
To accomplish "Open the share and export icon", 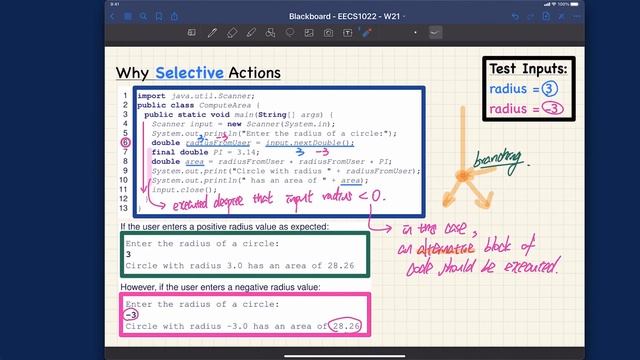I will pos(174,16).
